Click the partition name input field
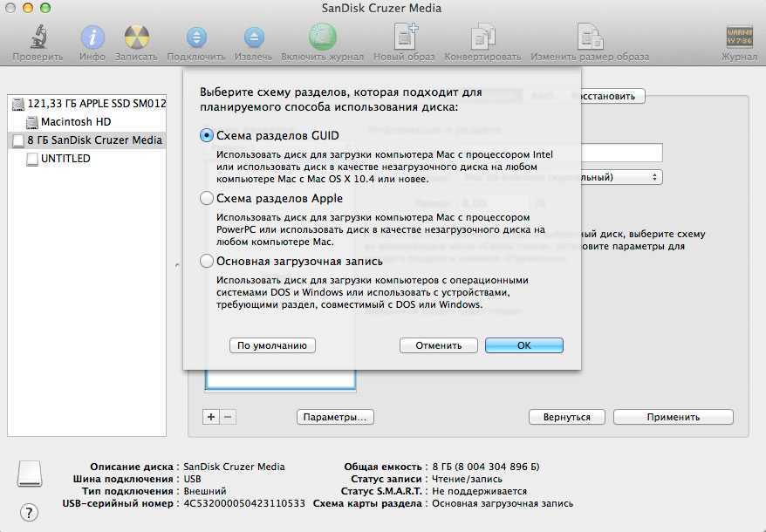This screenshot has width=766, height=532. pyautogui.click(x=621, y=153)
